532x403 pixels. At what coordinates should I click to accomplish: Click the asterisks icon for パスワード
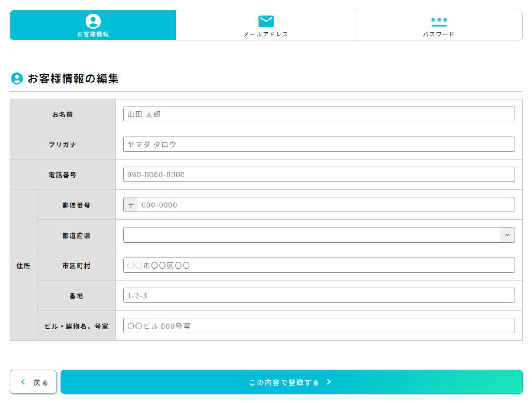(x=439, y=20)
